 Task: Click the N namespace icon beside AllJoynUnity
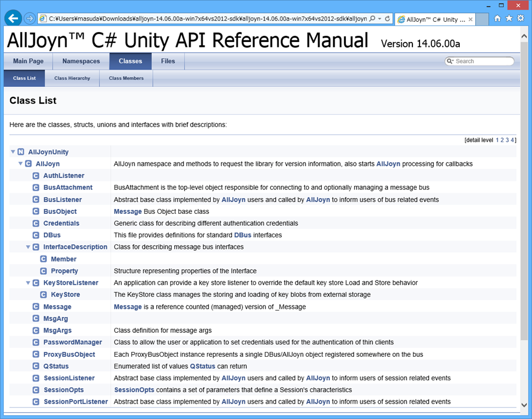click(21, 152)
